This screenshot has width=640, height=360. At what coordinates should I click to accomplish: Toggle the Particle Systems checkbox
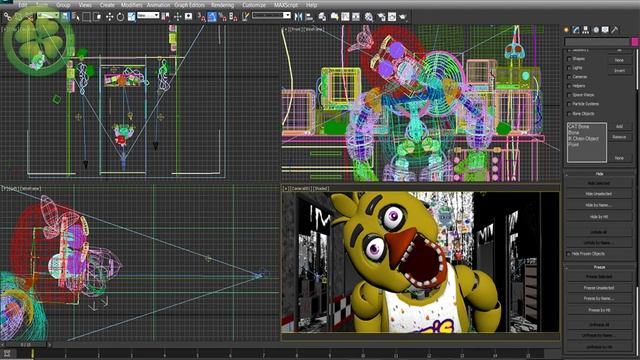(x=569, y=104)
